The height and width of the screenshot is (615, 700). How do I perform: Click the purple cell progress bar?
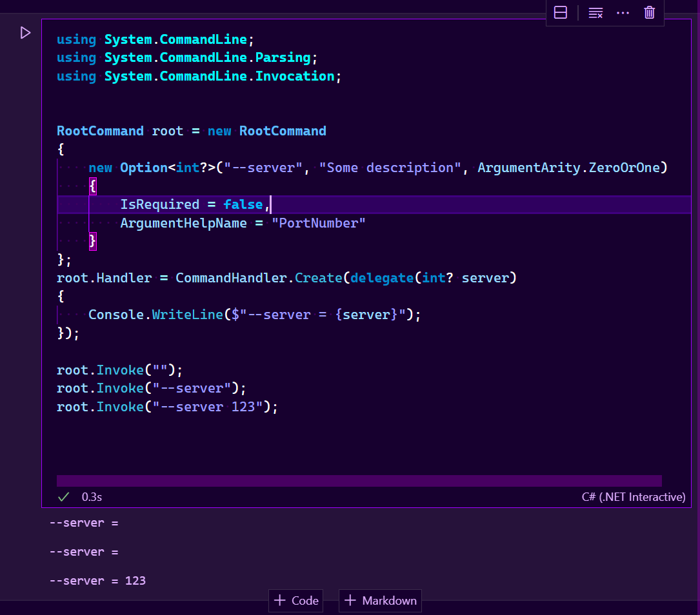pos(359,480)
